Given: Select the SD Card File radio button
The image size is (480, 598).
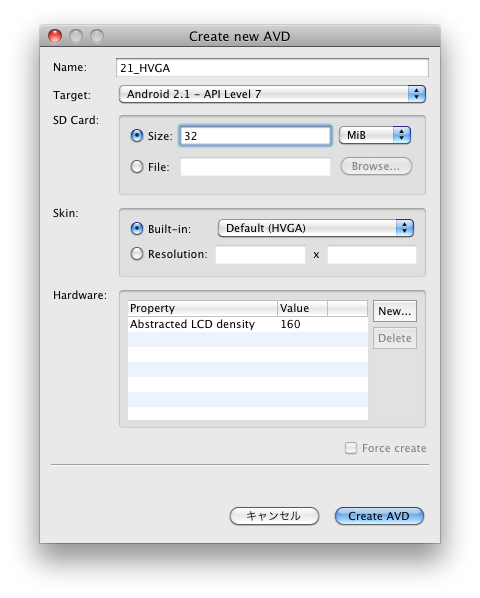Looking at the screenshot, I should point(136,167).
